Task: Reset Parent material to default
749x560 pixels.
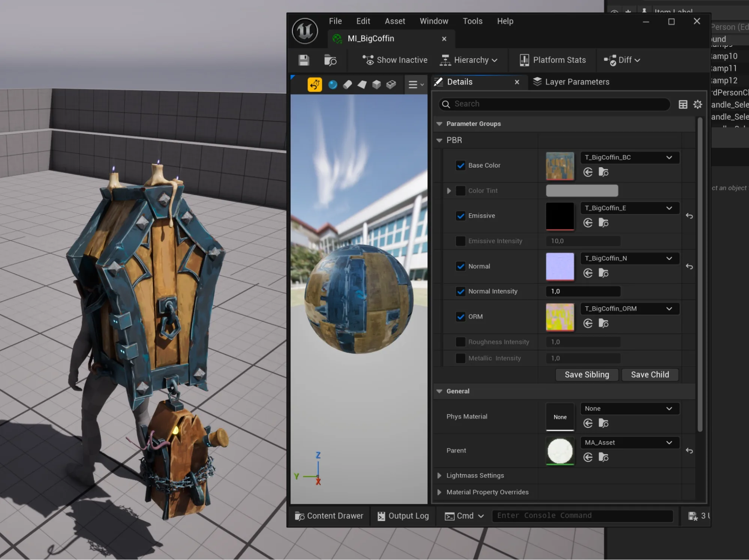Action: [x=689, y=451]
